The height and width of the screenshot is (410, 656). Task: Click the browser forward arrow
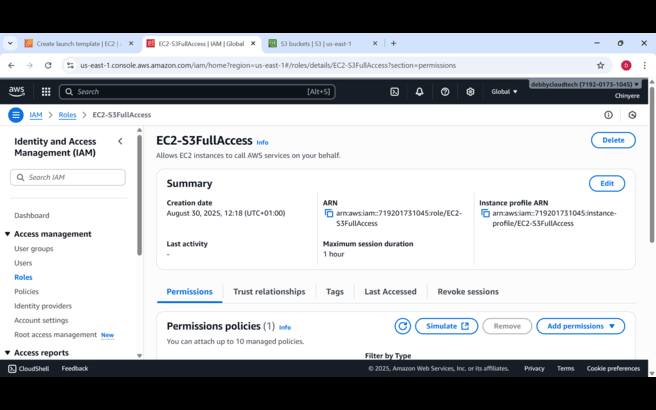(x=29, y=65)
